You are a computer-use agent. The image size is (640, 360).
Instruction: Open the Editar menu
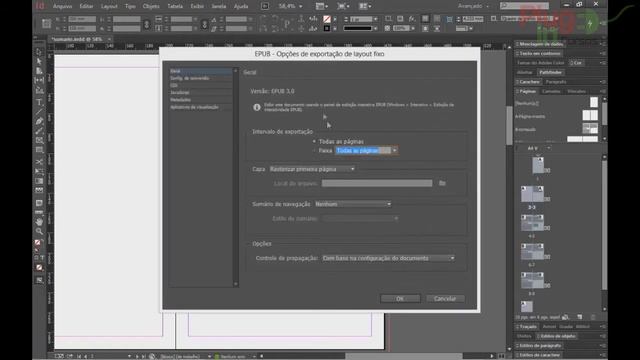87,7
